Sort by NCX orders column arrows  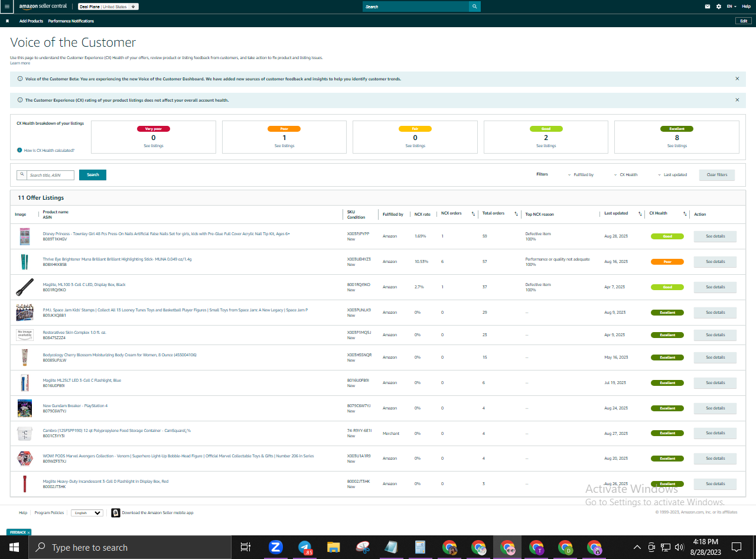472,213
